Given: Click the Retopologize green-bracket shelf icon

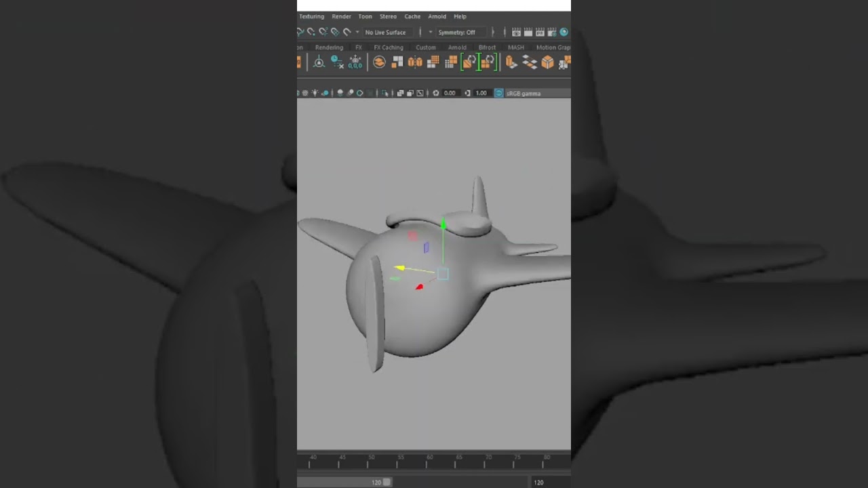Looking at the screenshot, I should (488, 62).
